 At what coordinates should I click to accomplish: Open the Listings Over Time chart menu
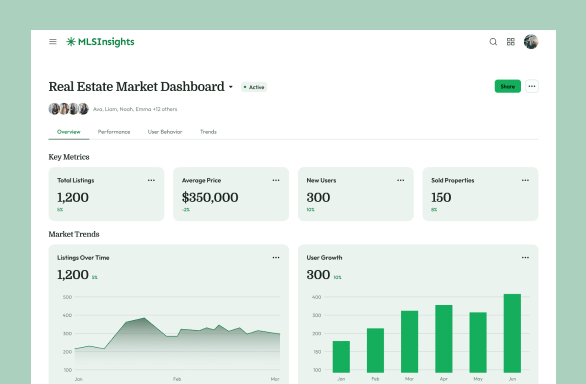(276, 258)
